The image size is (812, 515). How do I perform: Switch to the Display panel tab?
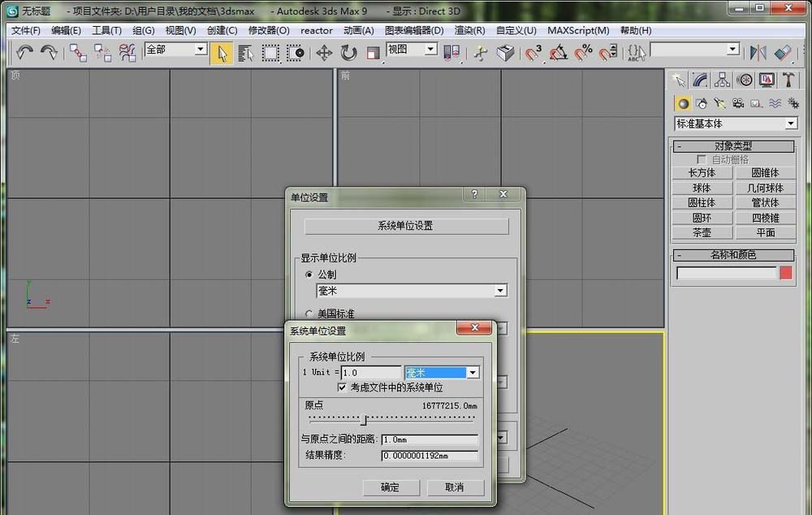pos(767,80)
